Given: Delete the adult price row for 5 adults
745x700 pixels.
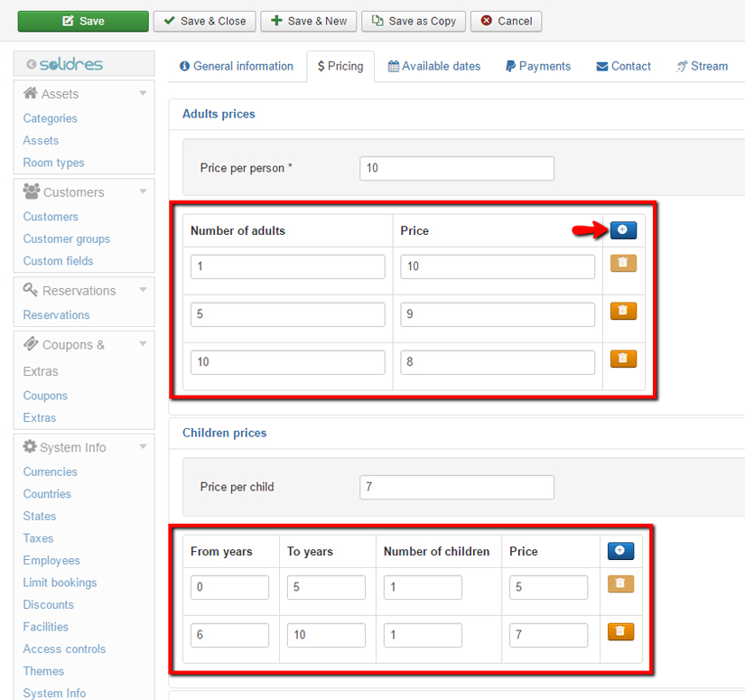Looking at the screenshot, I should [620, 310].
